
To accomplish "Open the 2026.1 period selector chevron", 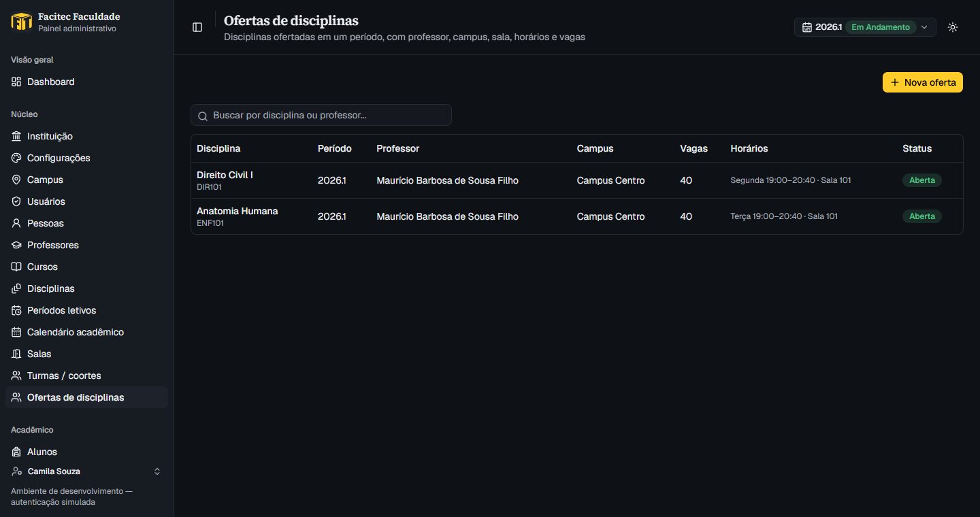I will coord(924,27).
